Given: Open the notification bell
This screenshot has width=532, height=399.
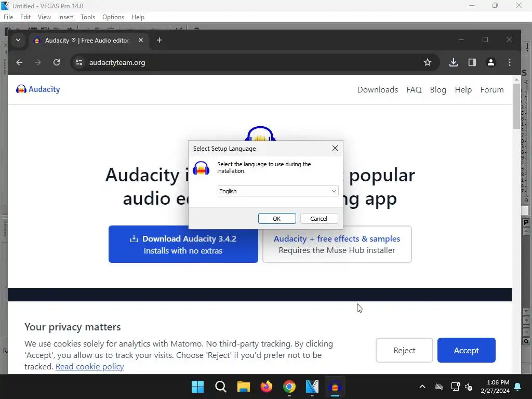Looking at the screenshot, I should (x=518, y=387).
